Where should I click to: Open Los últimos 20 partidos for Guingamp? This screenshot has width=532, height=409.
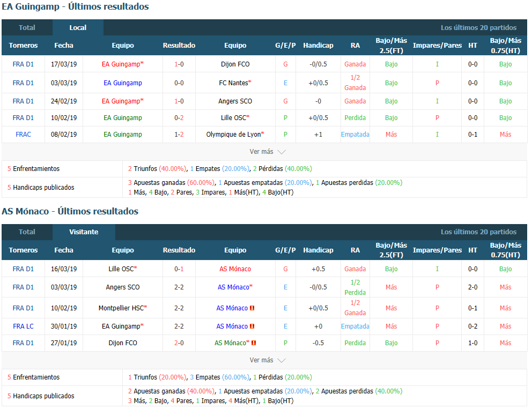478,28
